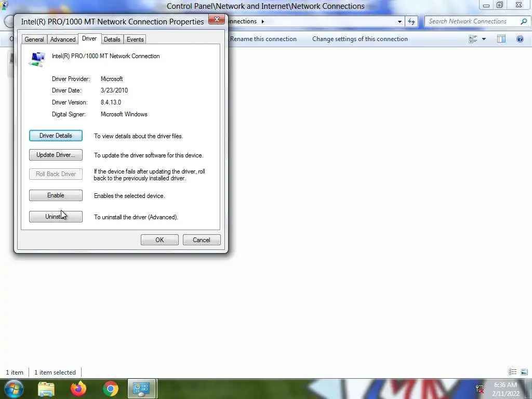532x399 pixels.
Task: Open the Details tab
Action: (x=112, y=39)
